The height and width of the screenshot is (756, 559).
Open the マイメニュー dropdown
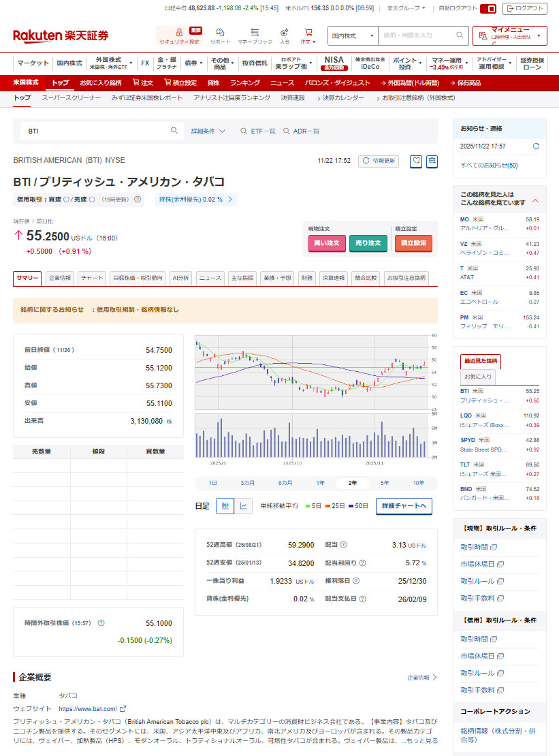(510, 35)
